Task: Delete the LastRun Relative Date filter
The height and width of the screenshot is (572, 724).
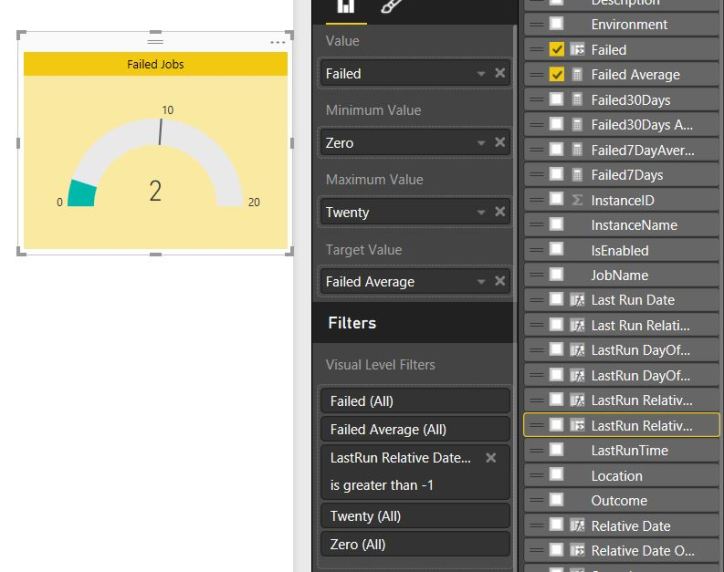Action: point(491,458)
